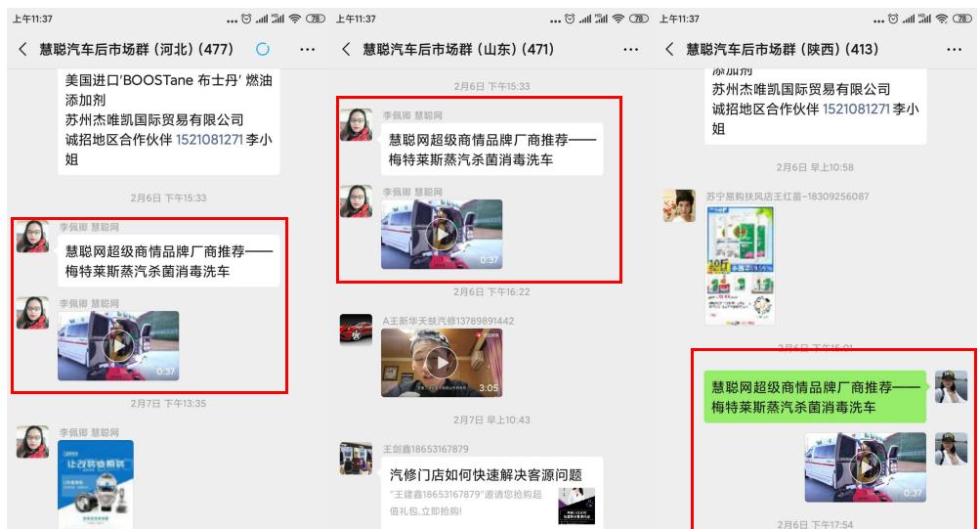The image size is (980, 529).
Task: Open 汽修门店如何快速解决客源问题 shared link card
Action: point(491,493)
